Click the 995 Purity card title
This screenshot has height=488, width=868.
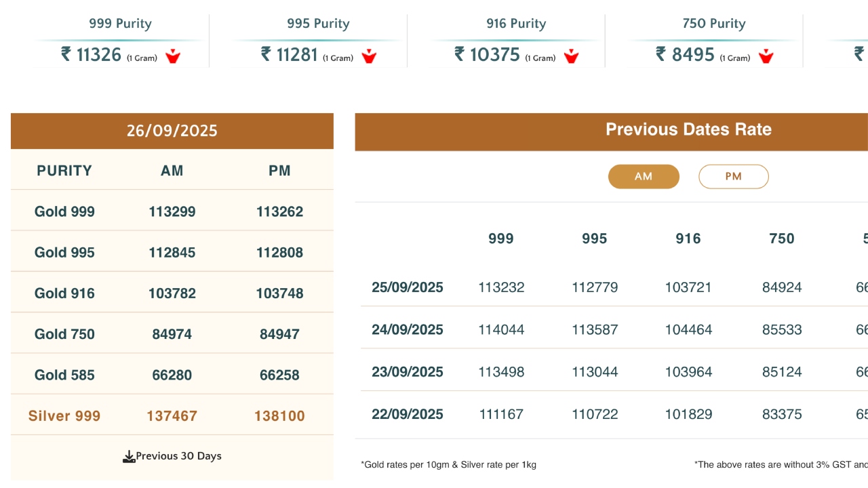point(317,24)
